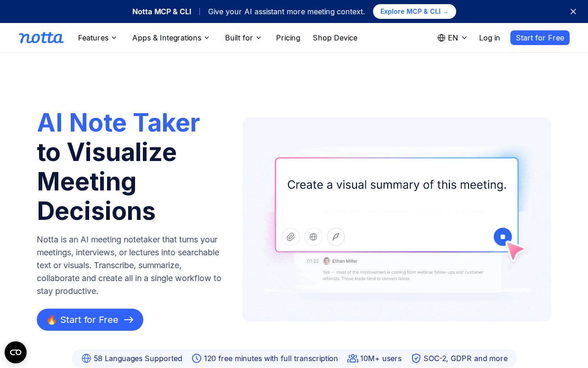Click the 'Notta MCP & CLI' banner text

click(x=162, y=11)
